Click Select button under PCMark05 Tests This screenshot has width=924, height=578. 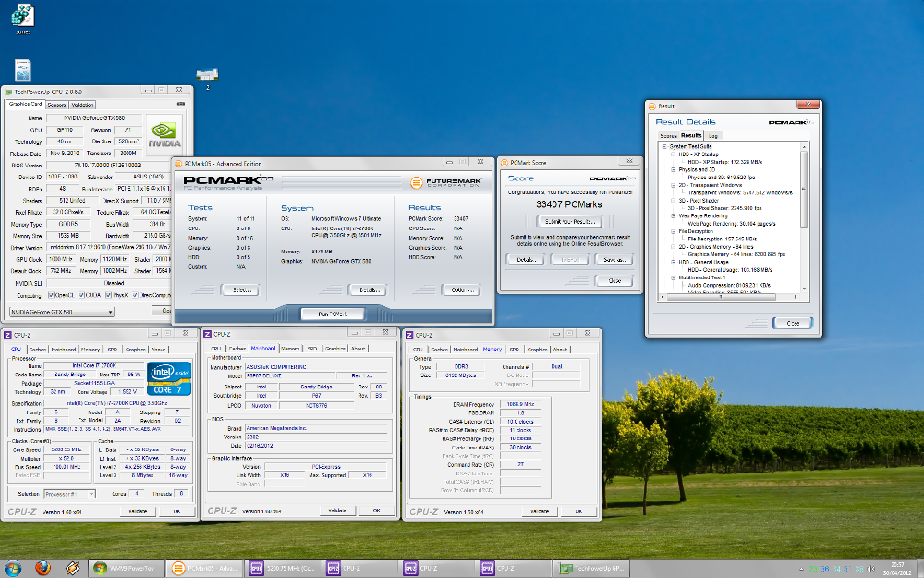pyautogui.click(x=240, y=289)
